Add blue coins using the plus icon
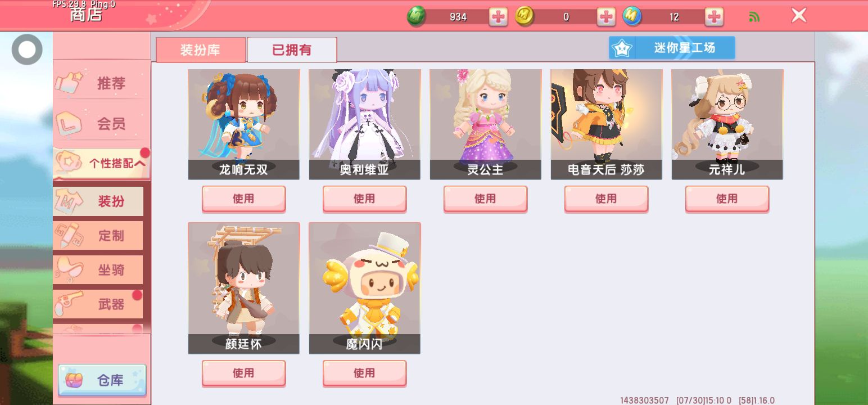This screenshot has height=405, width=868. pyautogui.click(x=714, y=17)
